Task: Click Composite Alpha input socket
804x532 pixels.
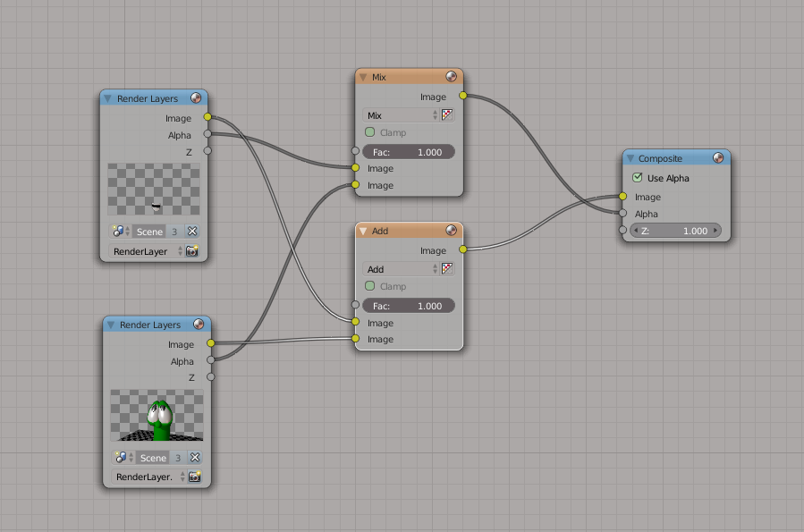Action: coord(622,213)
